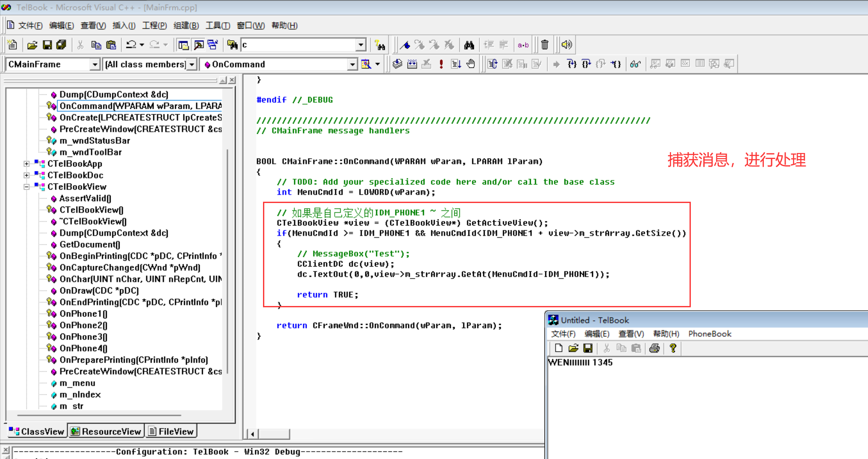The height and width of the screenshot is (459, 868).
Task: Create a new text file from toolbar
Action: (x=12, y=45)
